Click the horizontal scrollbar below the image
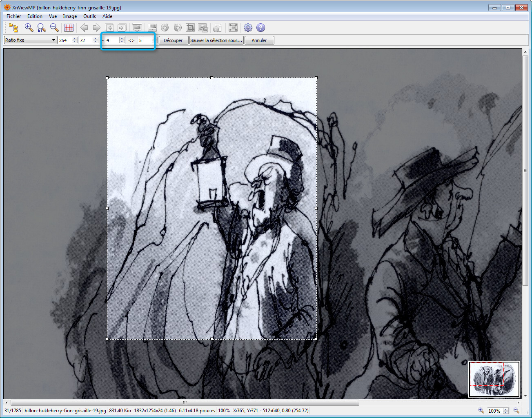 pyautogui.click(x=185, y=402)
